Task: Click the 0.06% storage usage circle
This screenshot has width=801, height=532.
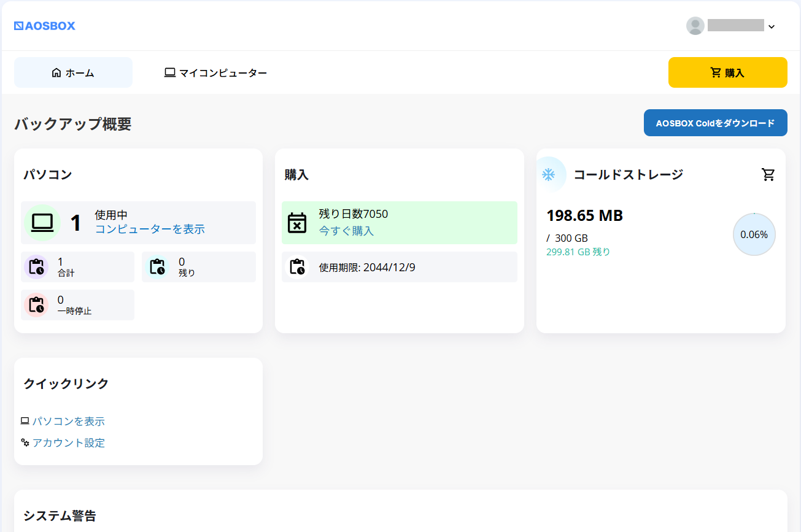Action: point(754,234)
